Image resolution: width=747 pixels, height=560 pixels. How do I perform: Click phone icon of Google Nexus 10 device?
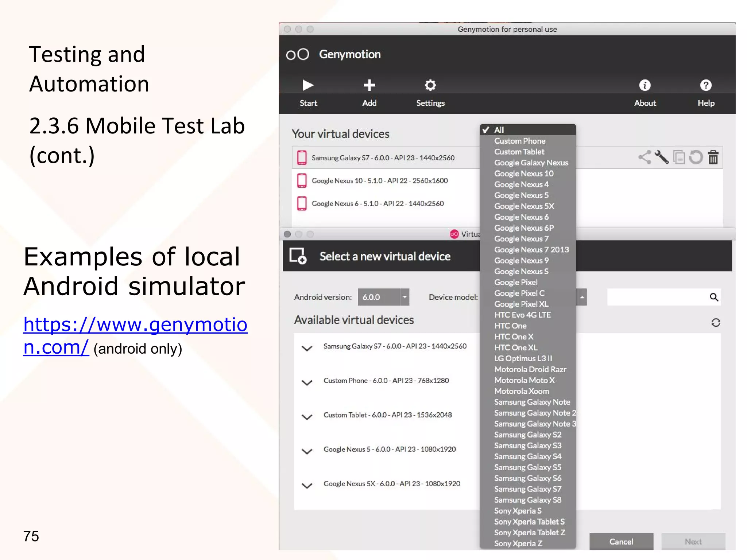[x=302, y=180]
